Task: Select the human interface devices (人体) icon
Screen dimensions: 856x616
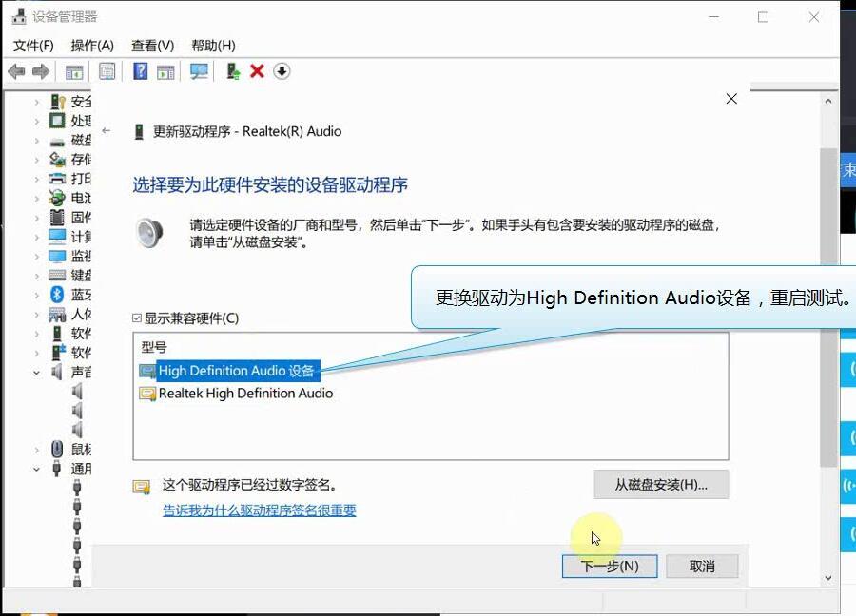Action: (x=57, y=315)
